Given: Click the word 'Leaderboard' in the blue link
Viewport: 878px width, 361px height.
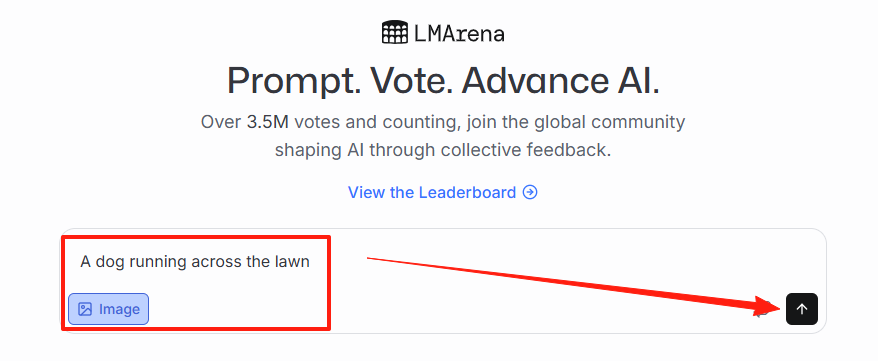Looking at the screenshot, I should [467, 193].
